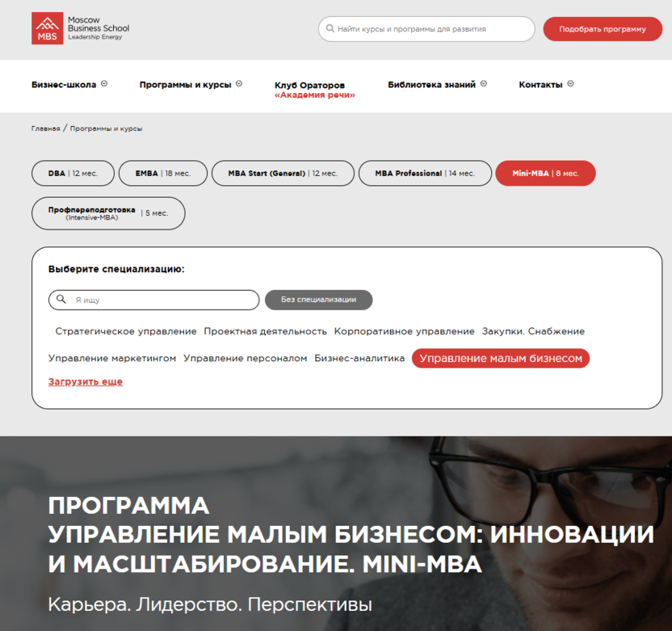The image size is (672, 631).
Task: Click the 'Загрузить еще' link
Action: tap(85, 381)
